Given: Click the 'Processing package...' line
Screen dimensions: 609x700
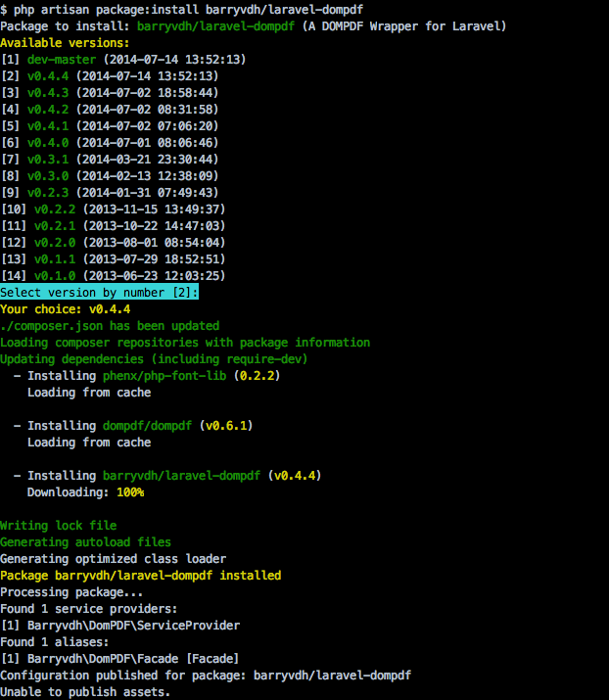Looking at the screenshot, I should (71, 592).
